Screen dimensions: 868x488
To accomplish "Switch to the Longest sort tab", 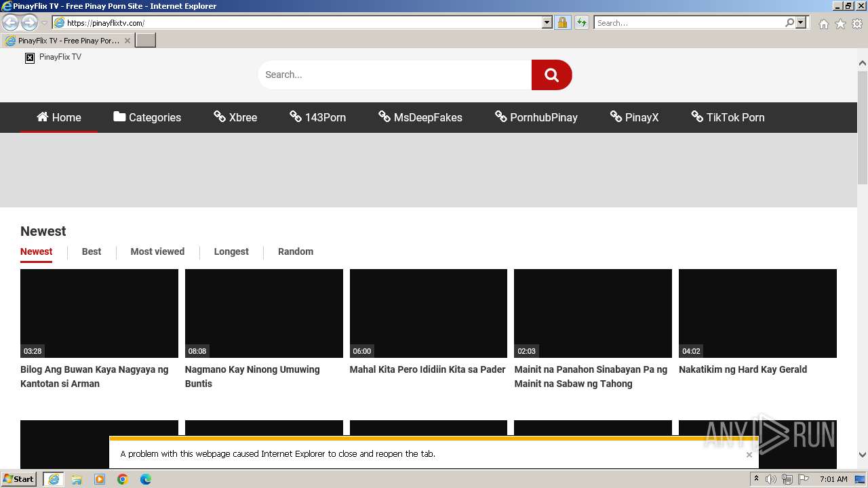I will (231, 251).
